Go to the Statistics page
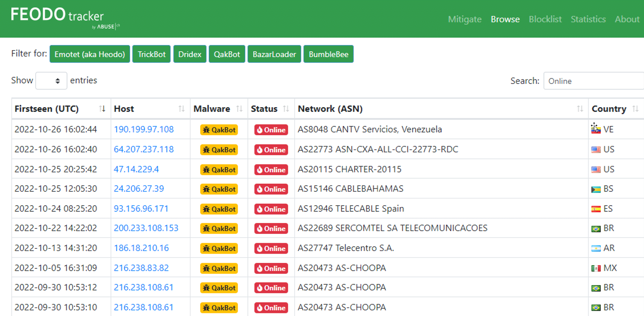The image size is (644, 316). (588, 19)
